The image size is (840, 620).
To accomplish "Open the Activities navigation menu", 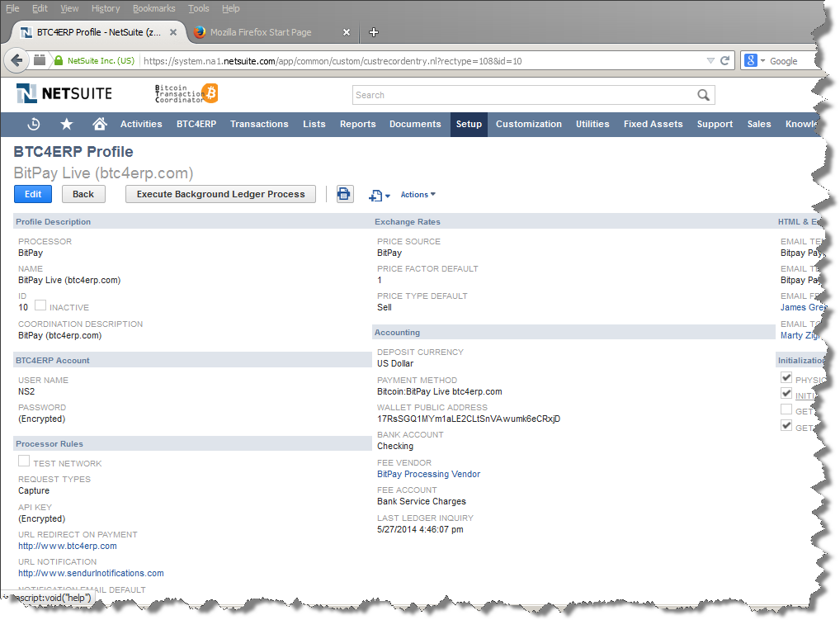I will click(141, 125).
